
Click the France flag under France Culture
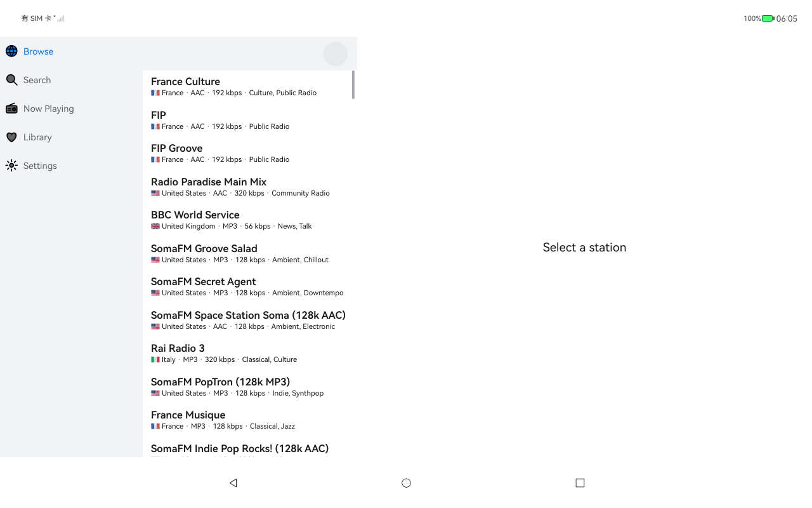tap(155, 93)
